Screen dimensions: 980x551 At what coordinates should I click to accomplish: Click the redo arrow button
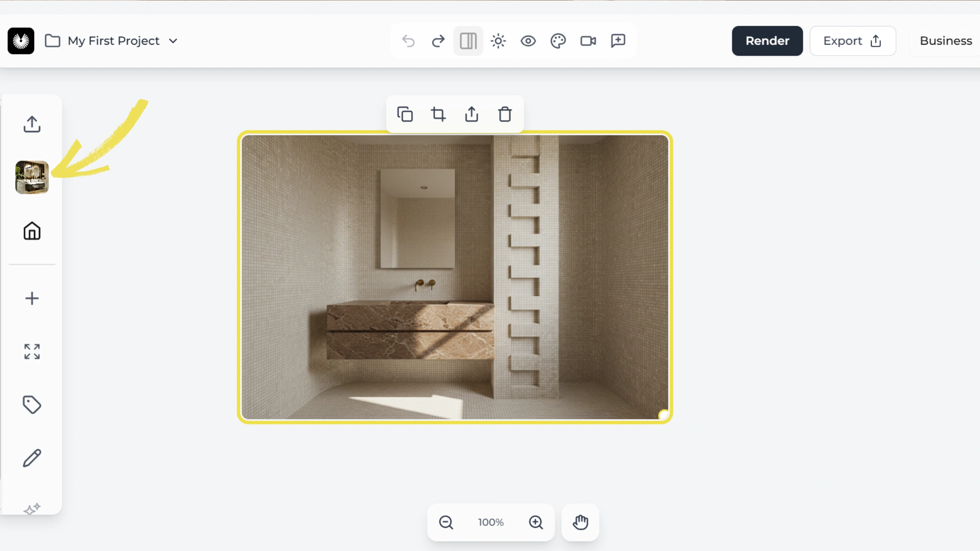pyautogui.click(x=438, y=41)
